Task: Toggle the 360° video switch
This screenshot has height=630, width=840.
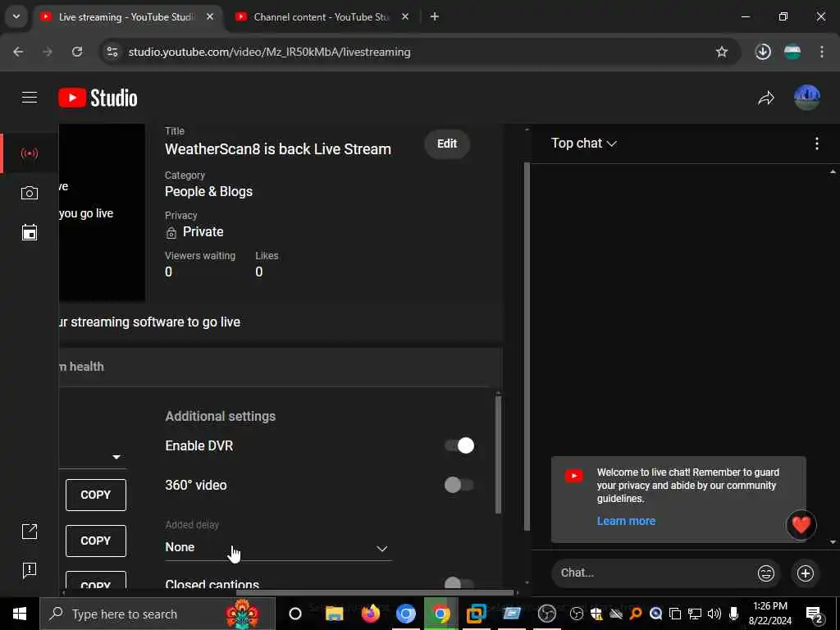Action: 459,486
